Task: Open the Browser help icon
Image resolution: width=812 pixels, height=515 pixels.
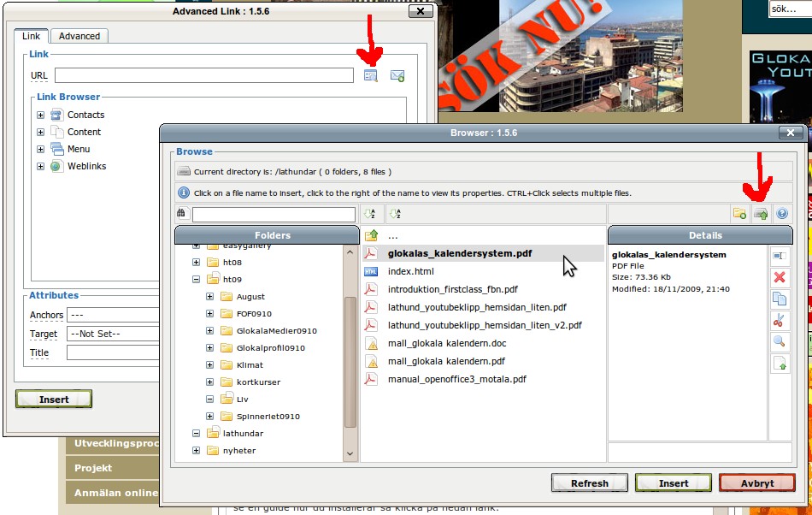Action: click(x=782, y=214)
